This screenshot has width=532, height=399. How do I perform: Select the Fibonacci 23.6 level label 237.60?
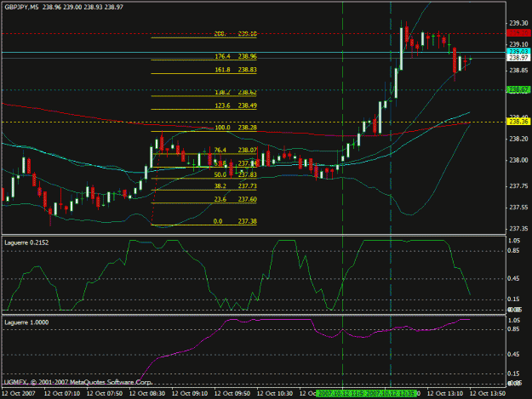coord(248,199)
